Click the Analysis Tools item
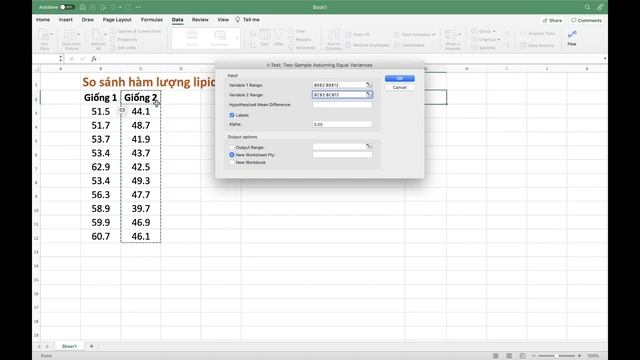640x360 pixels. tap(538, 33)
